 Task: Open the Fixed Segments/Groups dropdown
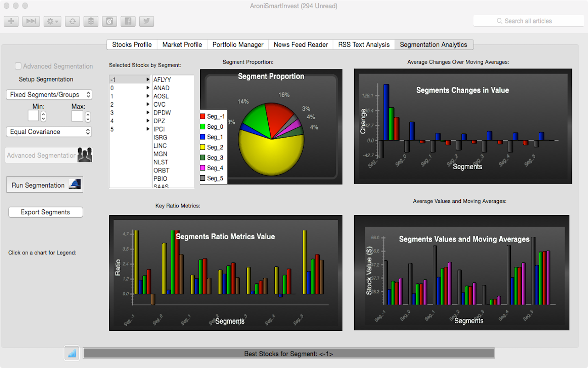tap(49, 94)
